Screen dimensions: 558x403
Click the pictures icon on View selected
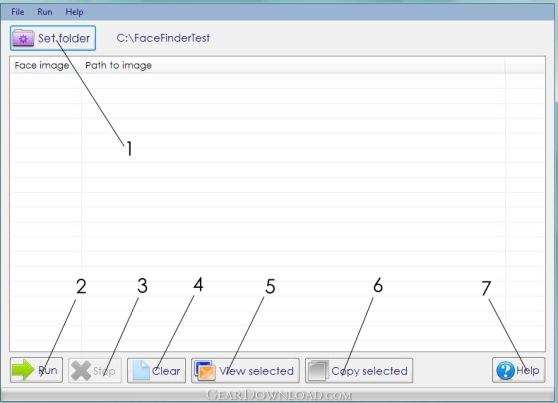point(205,371)
